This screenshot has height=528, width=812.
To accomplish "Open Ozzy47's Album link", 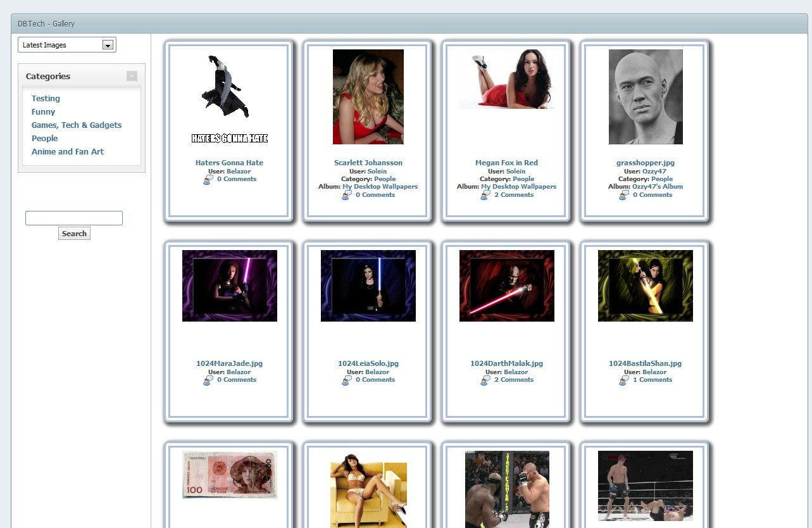I will click(658, 187).
